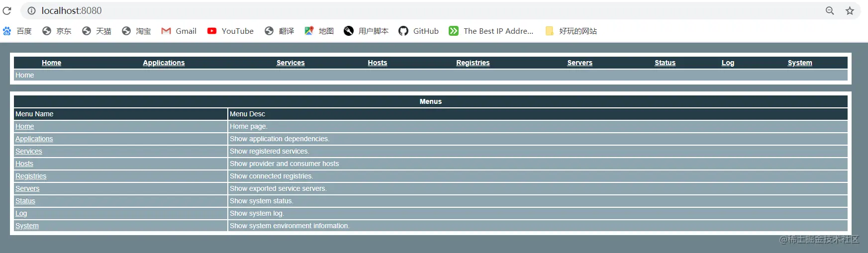Click 'Show registered services.' description cell

point(538,151)
